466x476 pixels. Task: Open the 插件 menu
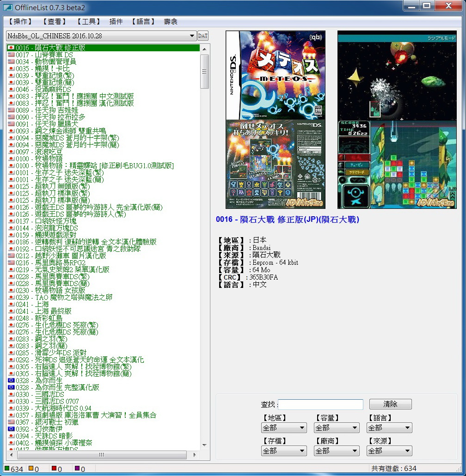(x=116, y=22)
